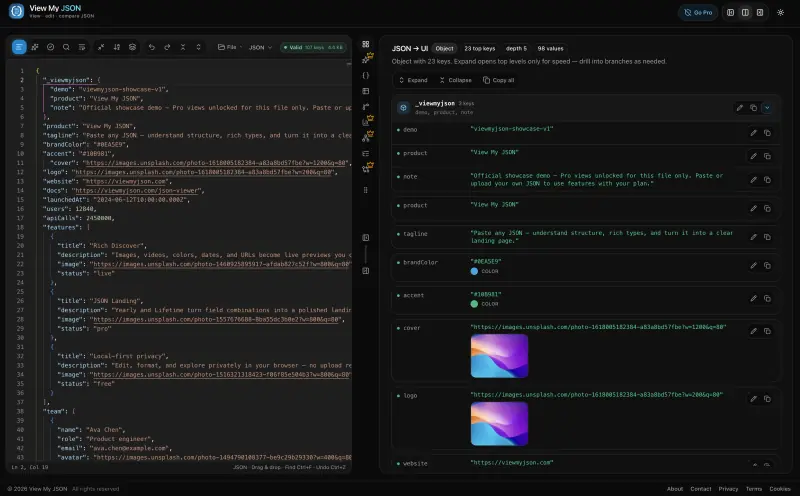Click the Object type tab badge
Viewport: 800px width, 496px height.
[444, 48]
